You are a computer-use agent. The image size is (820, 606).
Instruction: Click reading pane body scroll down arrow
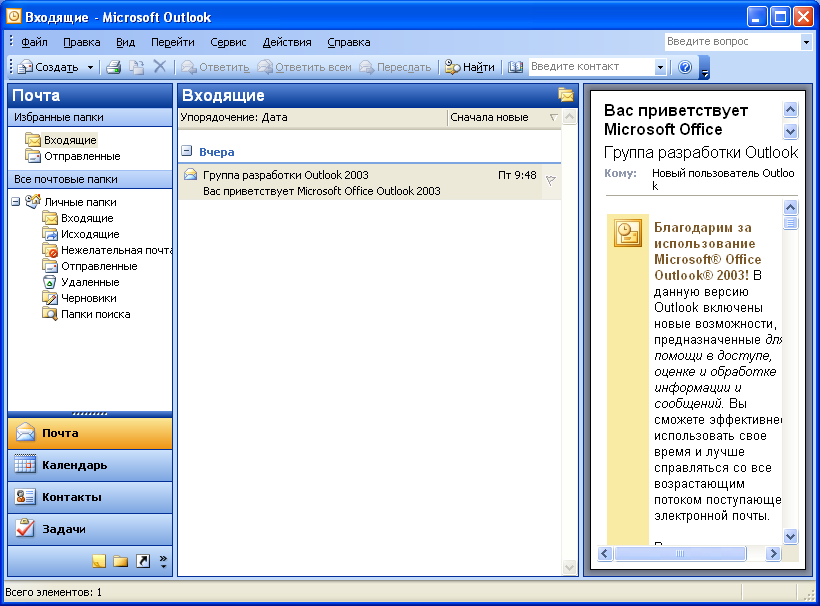[x=790, y=536]
